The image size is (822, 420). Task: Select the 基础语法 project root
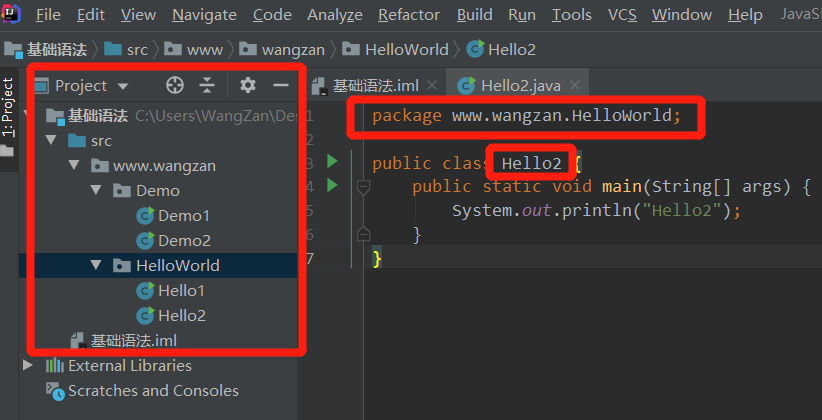[x=98, y=116]
